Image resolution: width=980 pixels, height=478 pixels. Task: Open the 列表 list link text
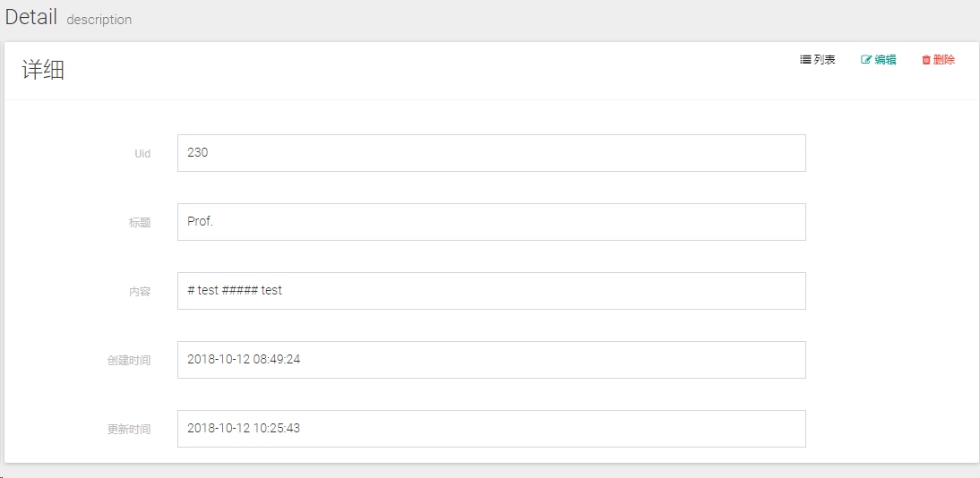pyautogui.click(x=824, y=60)
